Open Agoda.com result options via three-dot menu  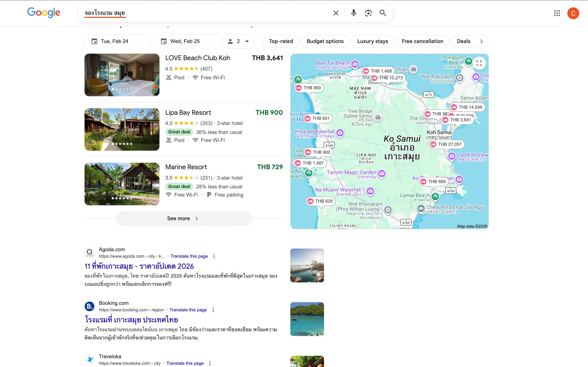tap(214, 256)
